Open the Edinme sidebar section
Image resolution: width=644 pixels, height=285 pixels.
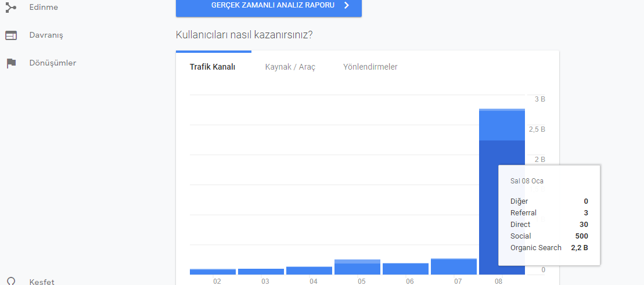(44, 7)
